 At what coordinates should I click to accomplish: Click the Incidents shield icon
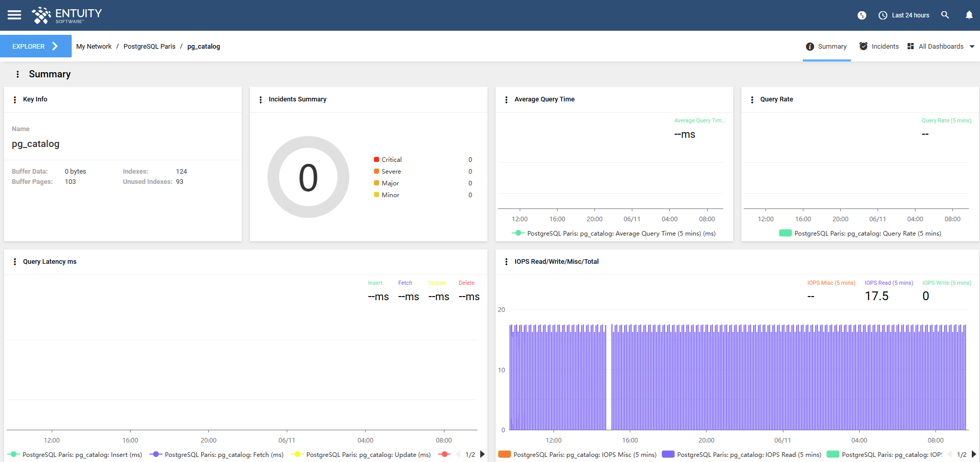(x=863, y=46)
